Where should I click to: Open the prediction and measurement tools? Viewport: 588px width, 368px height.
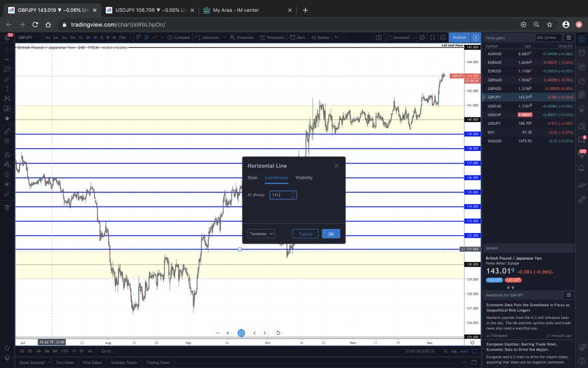coord(7,108)
